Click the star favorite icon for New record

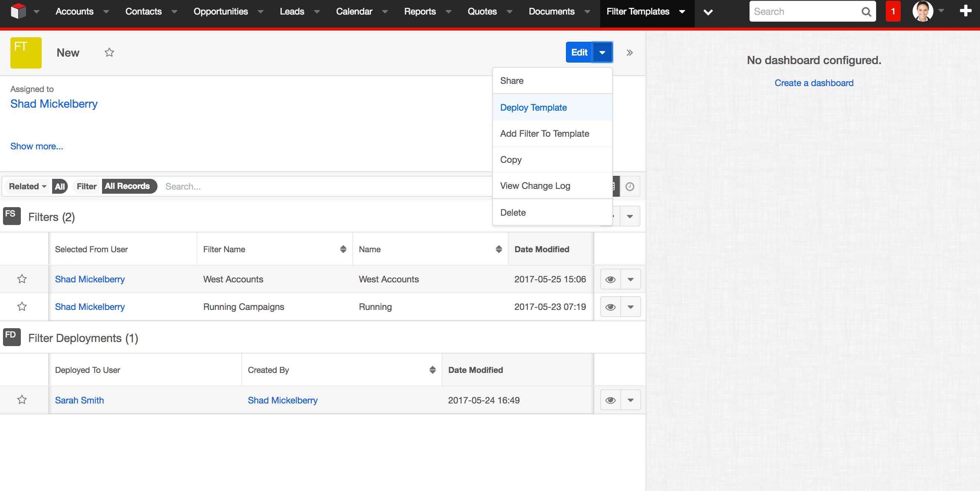pyautogui.click(x=109, y=52)
